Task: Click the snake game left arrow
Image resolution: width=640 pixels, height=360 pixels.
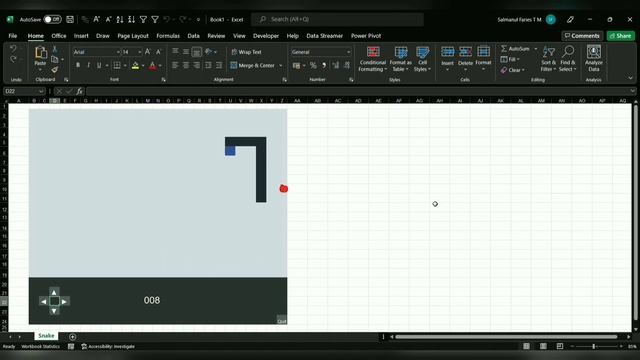Action: 44,302
